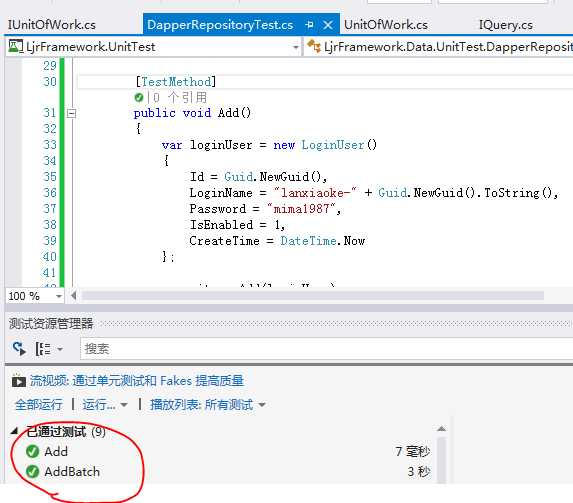Open the streaming video Fakes link
573x503 pixels.
pos(137,381)
